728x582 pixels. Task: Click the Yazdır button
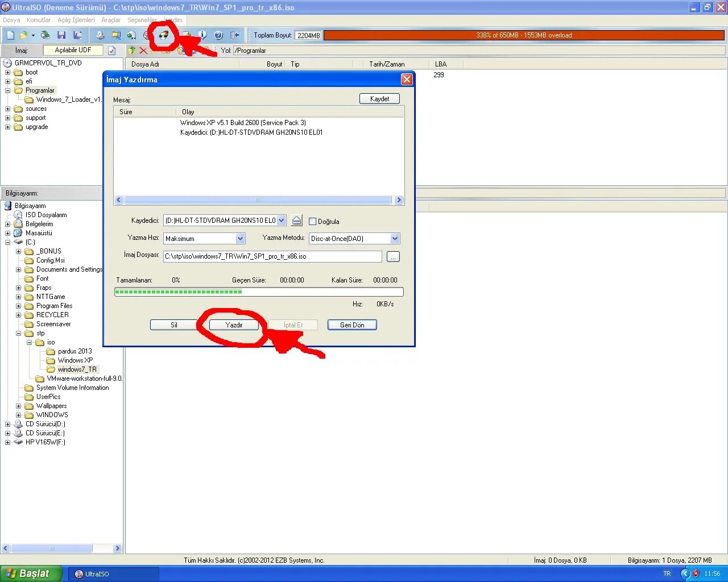(234, 325)
